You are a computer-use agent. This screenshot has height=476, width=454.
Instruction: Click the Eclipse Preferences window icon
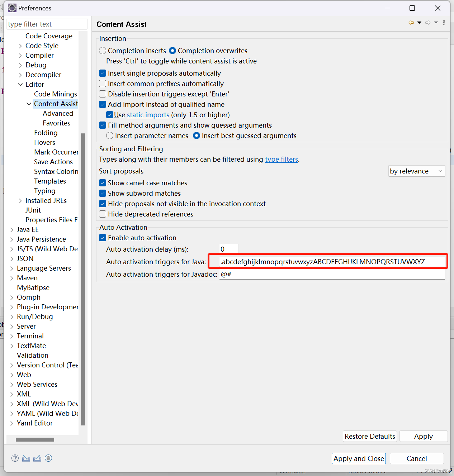[12, 8]
